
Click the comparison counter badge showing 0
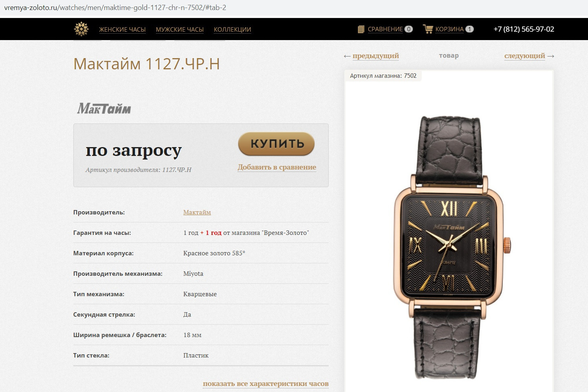click(x=408, y=29)
